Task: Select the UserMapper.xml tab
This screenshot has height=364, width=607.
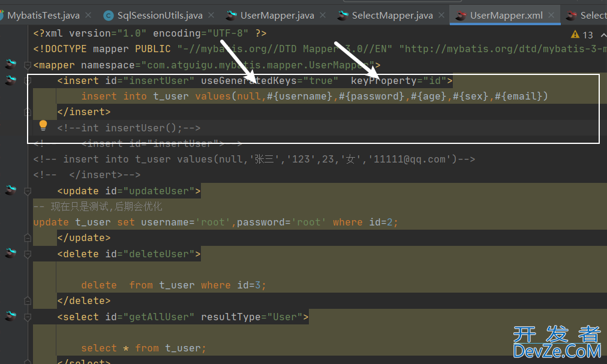Action: coord(506,16)
